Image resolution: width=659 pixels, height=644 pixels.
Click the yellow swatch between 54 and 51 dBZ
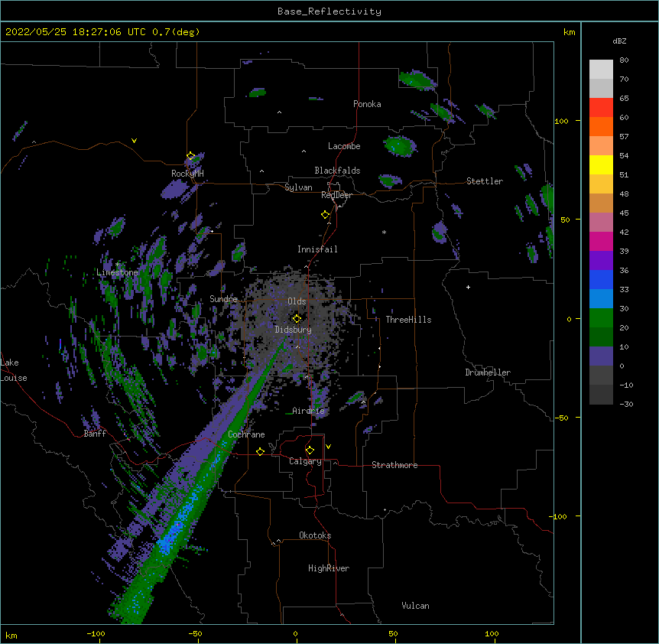601,164
